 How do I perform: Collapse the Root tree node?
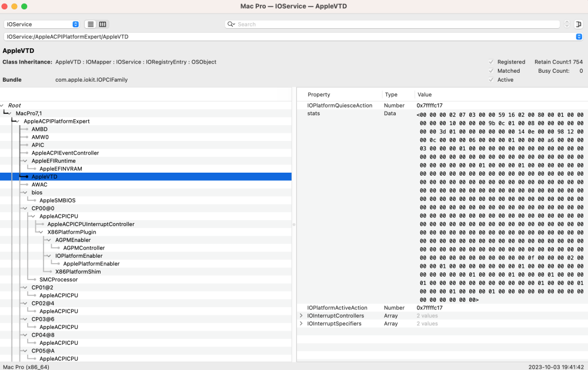[x=2, y=106]
